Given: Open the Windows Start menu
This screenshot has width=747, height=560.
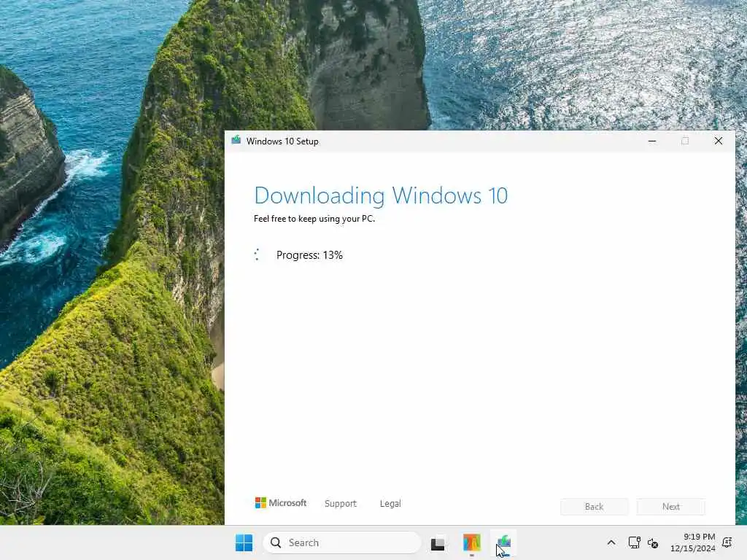Looking at the screenshot, I should tap(244, 542).
